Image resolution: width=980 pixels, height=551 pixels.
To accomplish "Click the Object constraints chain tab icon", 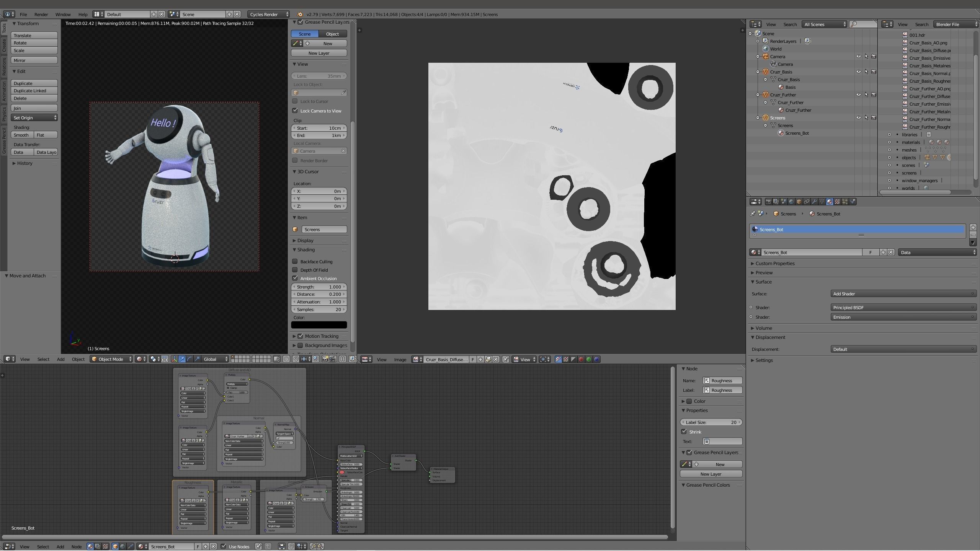I will (x=807, y=202).
